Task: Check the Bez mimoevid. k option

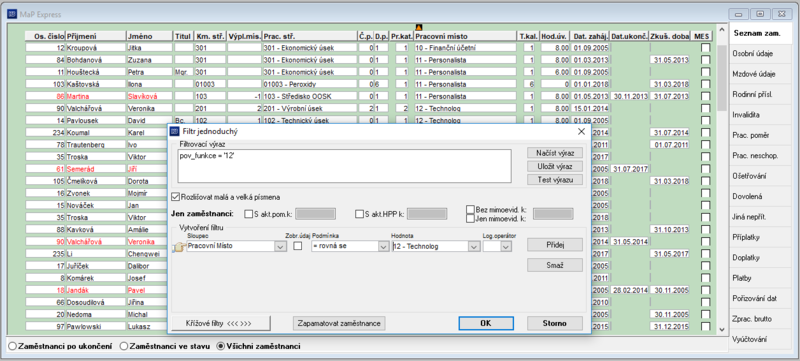Action: click(x=470, y=209)
